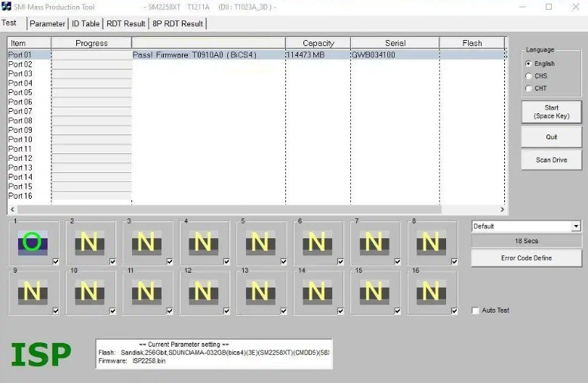Click the Item column header

(29, 43)
